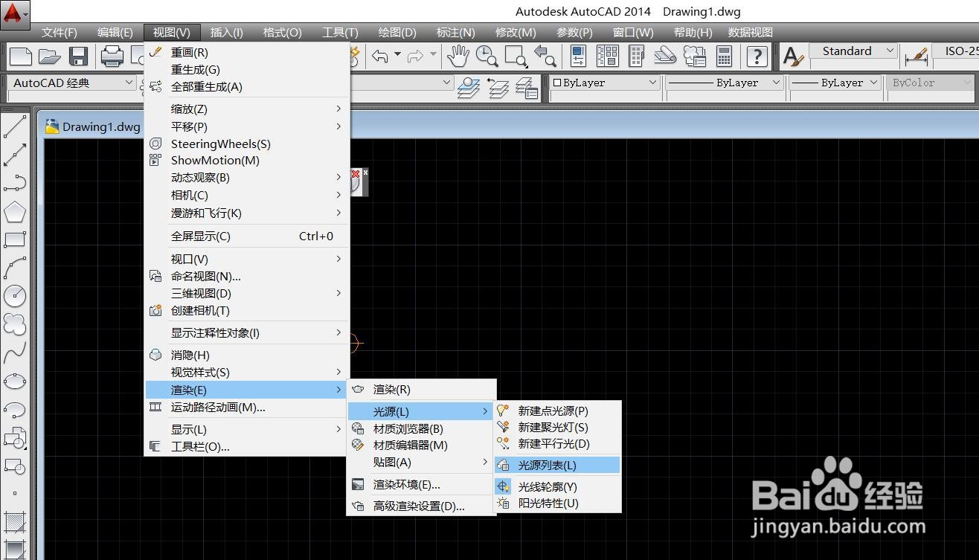Select the Revision Cloud tool

coord(15,324)
